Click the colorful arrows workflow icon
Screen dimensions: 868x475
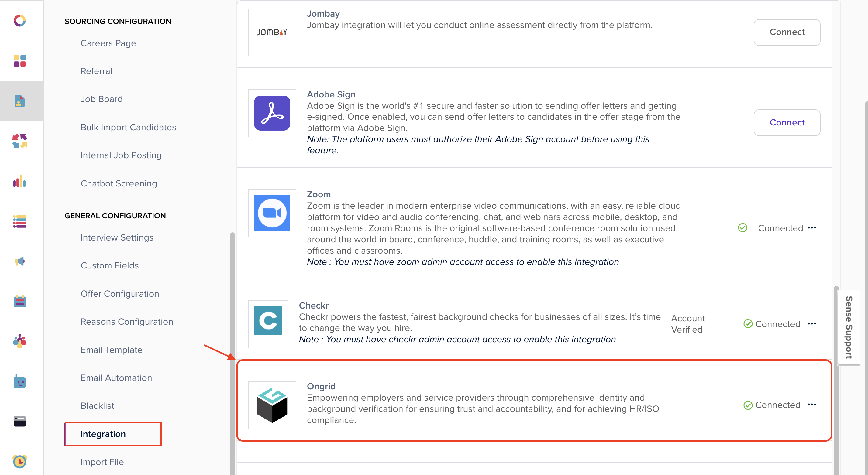click(x=20, y=141)
